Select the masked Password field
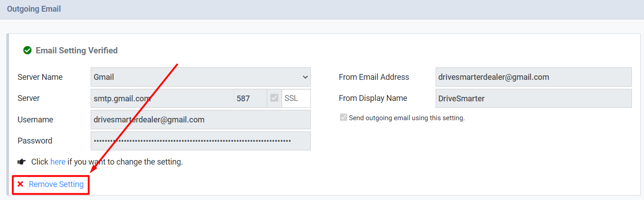Screen dimensions: 644x200 click(201, 141)
